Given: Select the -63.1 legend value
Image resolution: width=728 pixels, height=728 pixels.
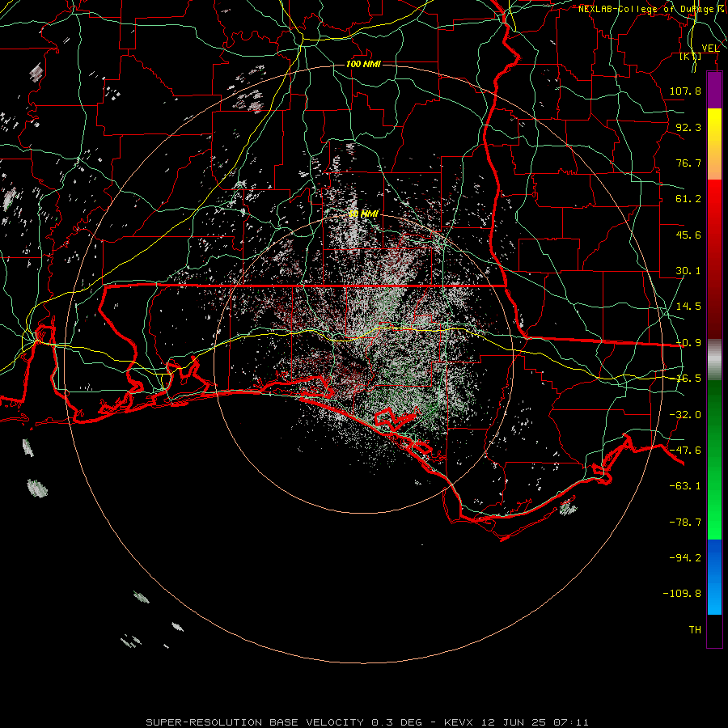Looking at the screenshot, I should [x=685, y=486].
